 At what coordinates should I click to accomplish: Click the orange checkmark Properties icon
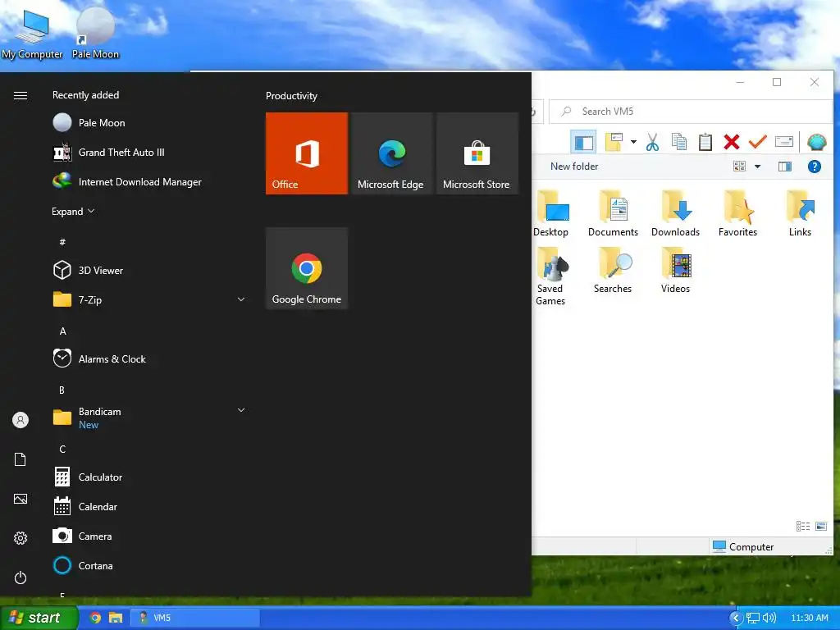757,142
